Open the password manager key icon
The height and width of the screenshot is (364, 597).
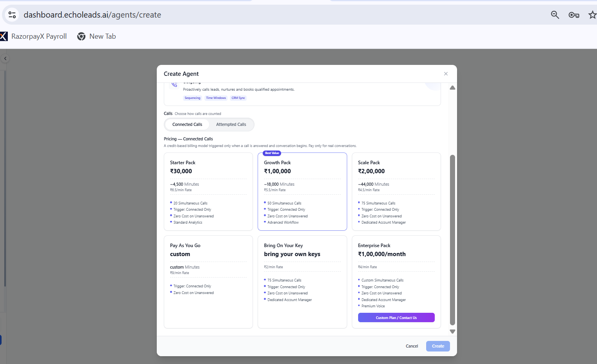tap(574, 14)
